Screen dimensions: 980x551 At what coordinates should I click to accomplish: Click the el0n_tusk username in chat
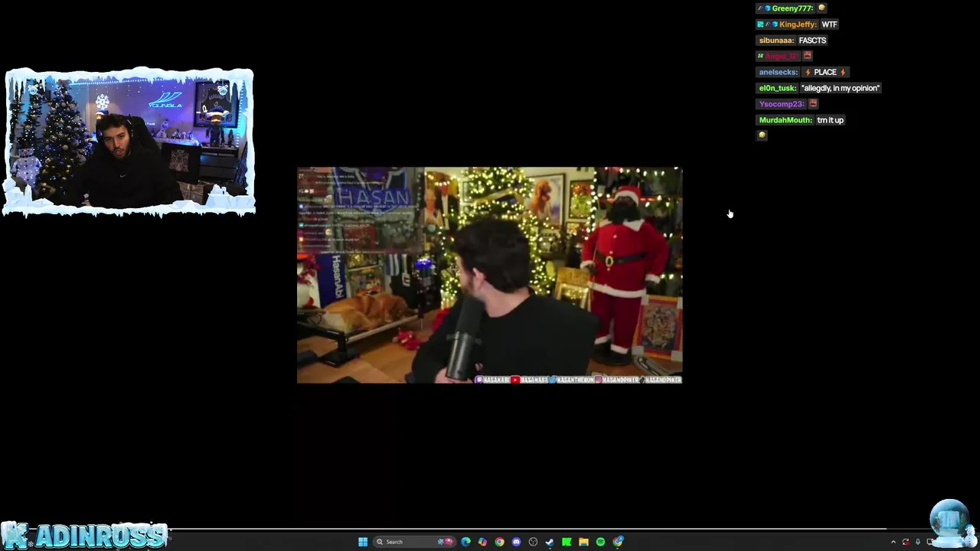click(x=778, y=88)
